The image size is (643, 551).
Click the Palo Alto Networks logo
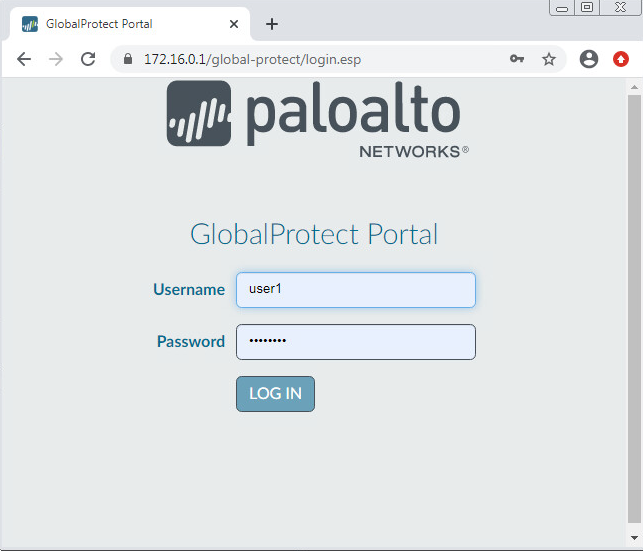(x=317, y=119)
